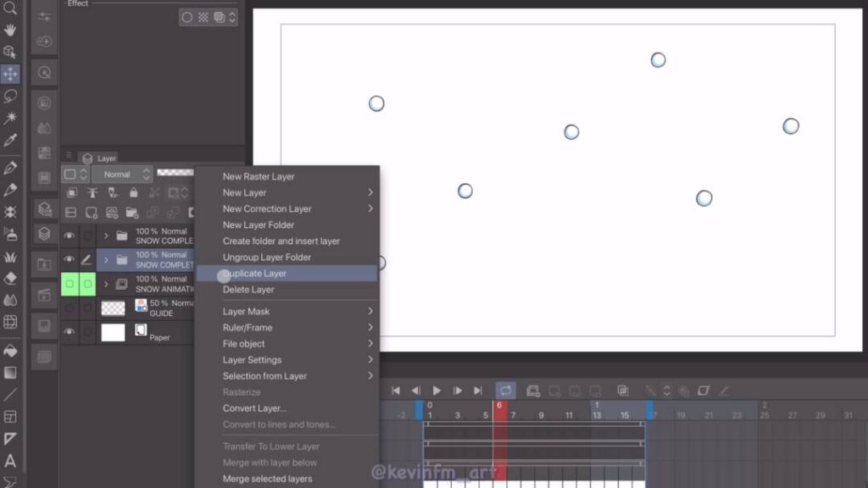
Task: Click the New layer folder icon
Action: (x=131, y=213)
